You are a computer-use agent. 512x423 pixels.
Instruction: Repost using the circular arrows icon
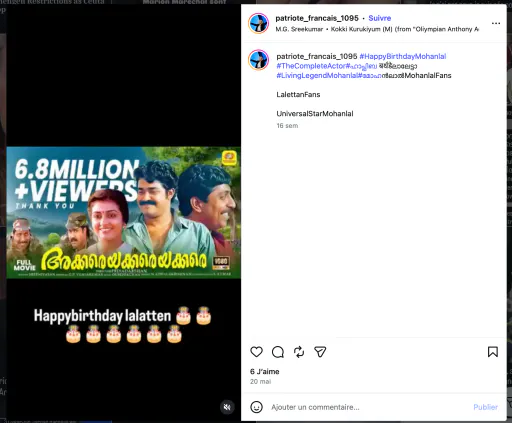point(299,352)
